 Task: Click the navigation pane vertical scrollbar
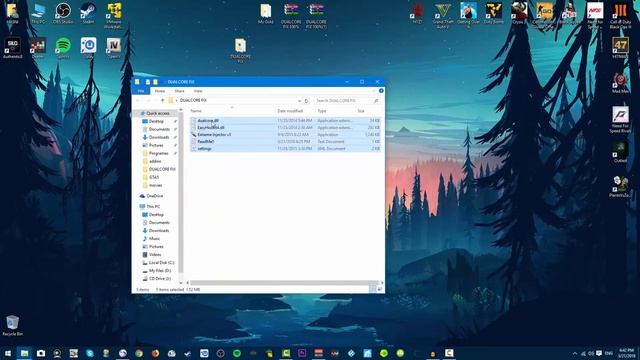[x=181, y=192]
